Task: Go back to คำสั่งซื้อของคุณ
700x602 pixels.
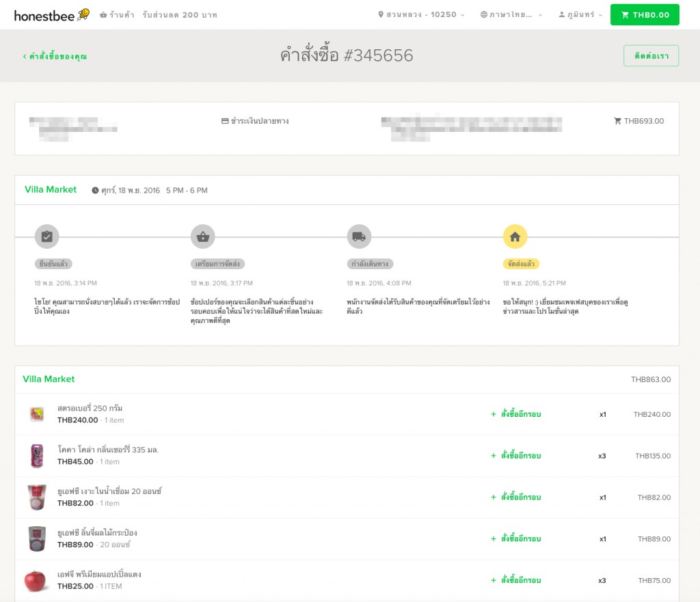Action: coord(55,57)
